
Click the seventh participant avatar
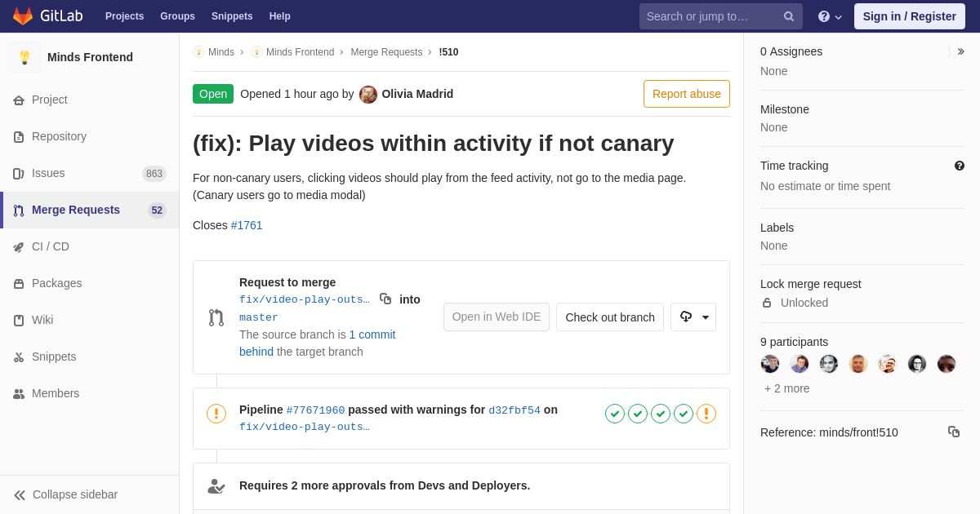(947, 364)
